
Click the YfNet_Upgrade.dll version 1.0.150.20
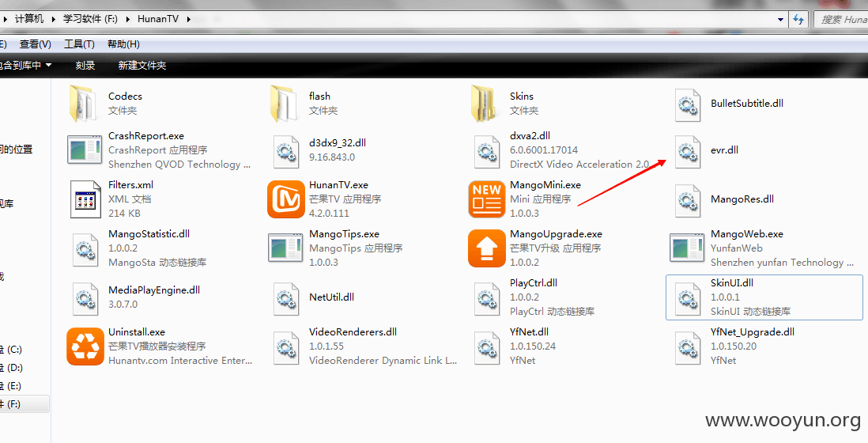pos(734,346)
